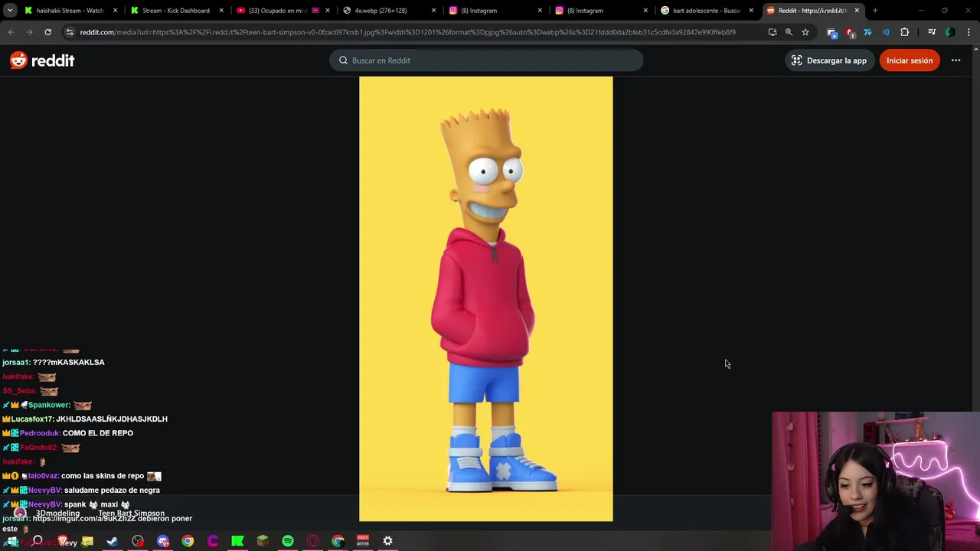Image resolution: width=980 pixels, height=551 pixels.
Task: View site information for reddit.com
Action: [x=70, y=32]
